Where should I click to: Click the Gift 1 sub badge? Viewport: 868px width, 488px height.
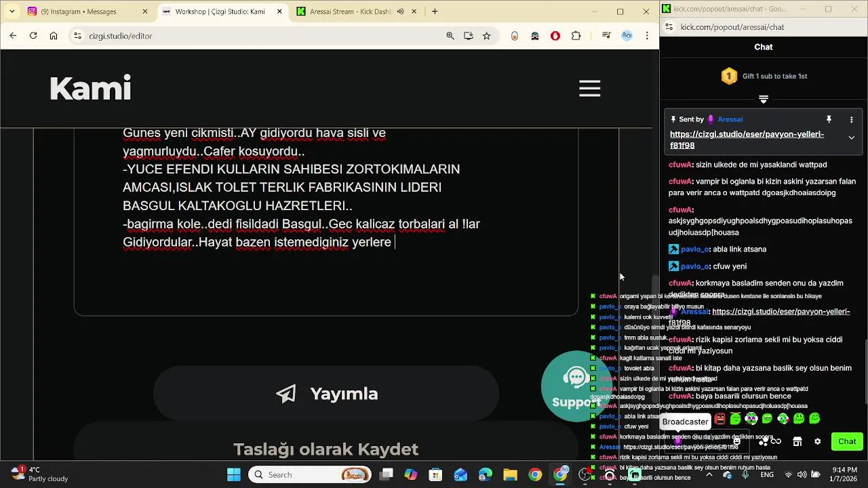click(x=729, y=76)
